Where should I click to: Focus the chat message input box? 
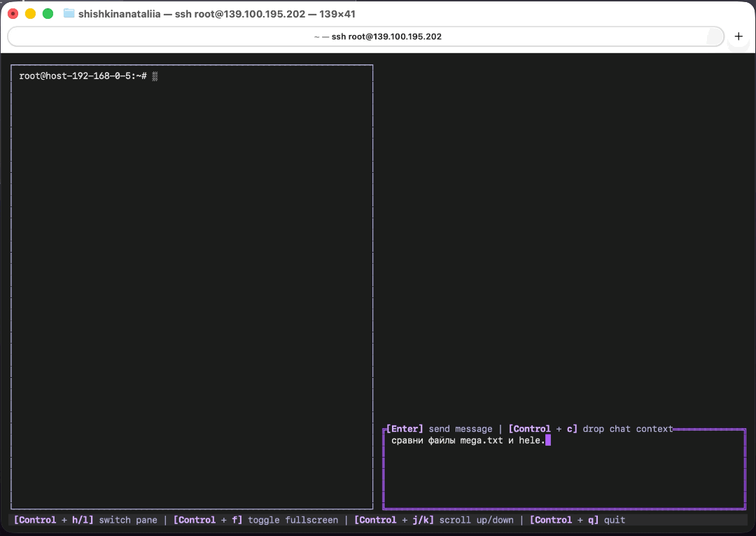tap(564, 470)
